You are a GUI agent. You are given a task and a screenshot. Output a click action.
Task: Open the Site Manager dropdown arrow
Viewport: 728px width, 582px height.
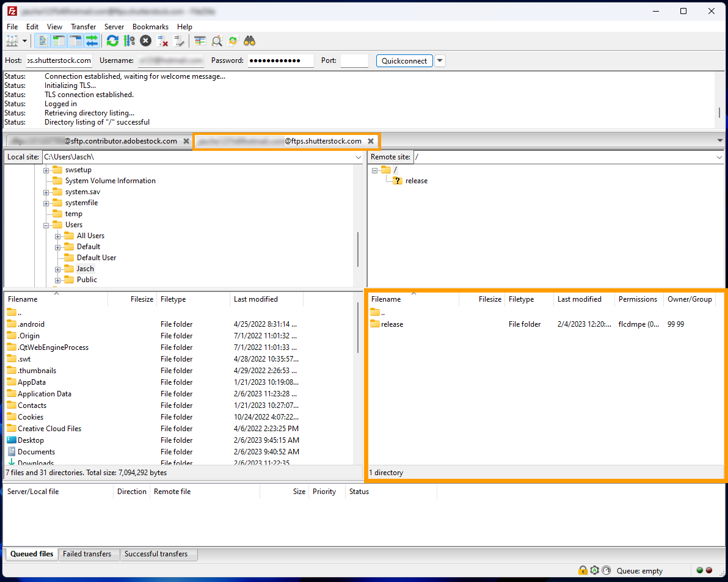pyautogui.click(x=24, y=41)
